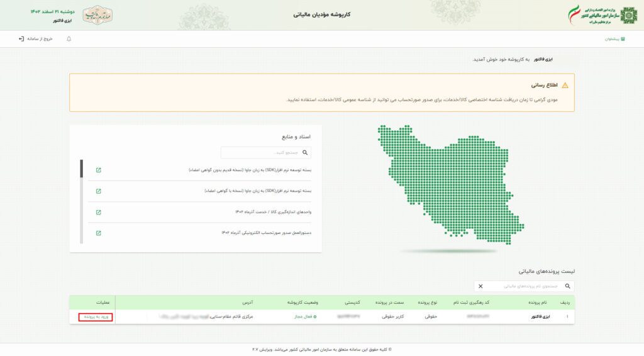Click the calligraphy emblem in the header
644x356 pixels.
(x=97, y=15)
